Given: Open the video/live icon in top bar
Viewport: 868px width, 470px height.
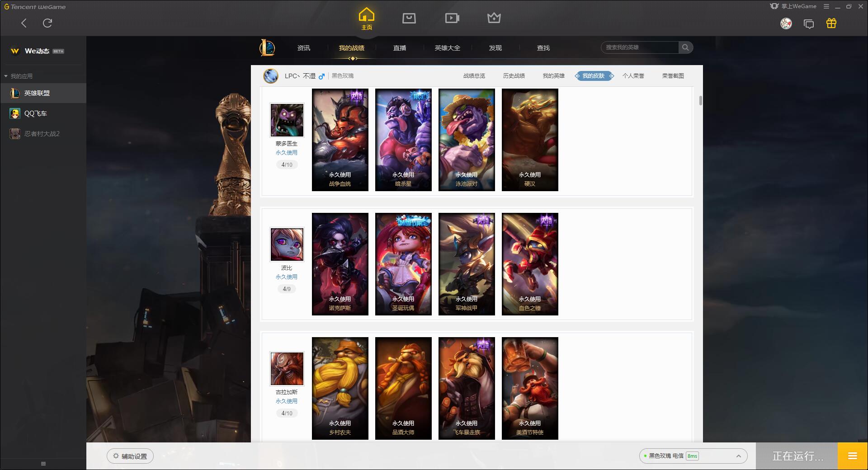Looking at the screenshot, I should (x=452, y=18).
